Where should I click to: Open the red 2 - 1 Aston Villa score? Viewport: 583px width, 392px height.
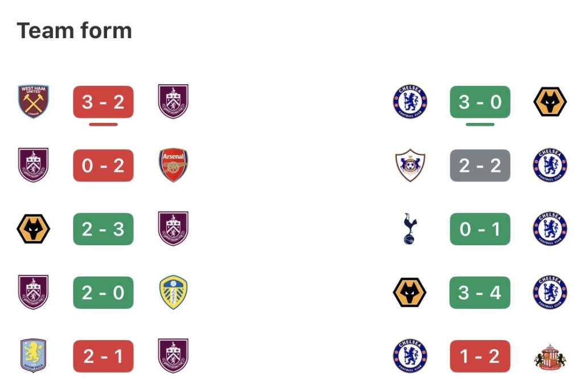tap(103, 356)
